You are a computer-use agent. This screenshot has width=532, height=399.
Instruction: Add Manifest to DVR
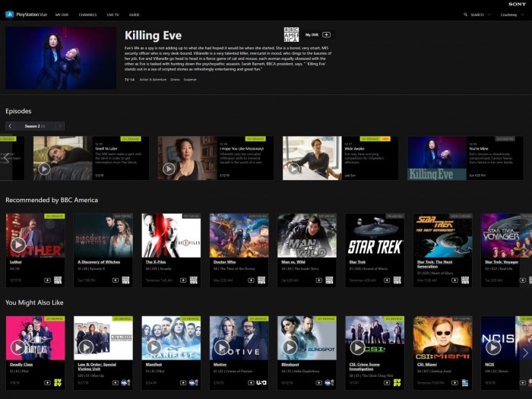click(x=183, y=383)
